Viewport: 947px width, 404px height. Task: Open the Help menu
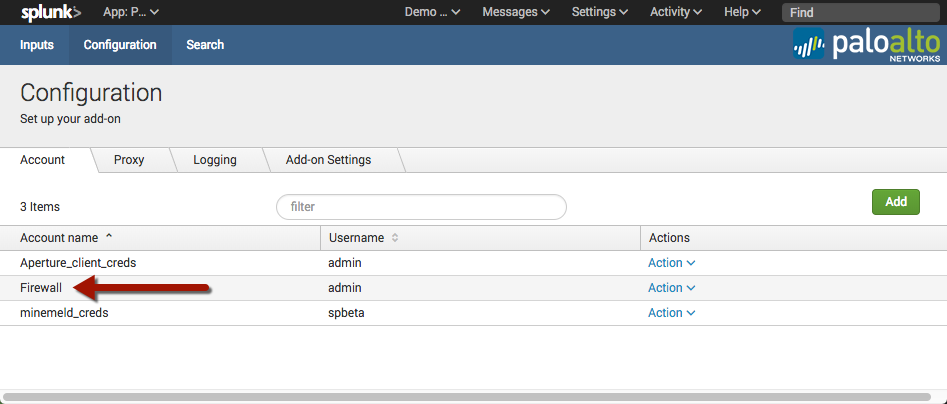[742, 12]
